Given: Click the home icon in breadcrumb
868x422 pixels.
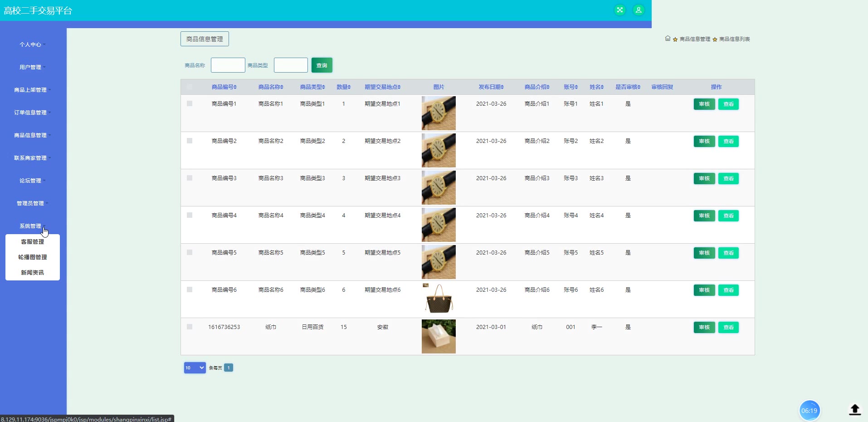Looking at the screenshot, I should coord(668,39).
